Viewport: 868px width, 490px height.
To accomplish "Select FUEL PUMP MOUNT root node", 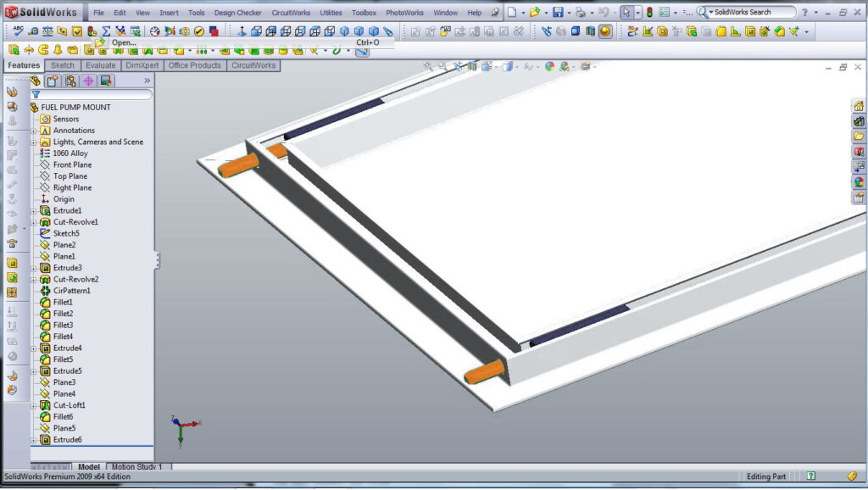I will 75,108.
